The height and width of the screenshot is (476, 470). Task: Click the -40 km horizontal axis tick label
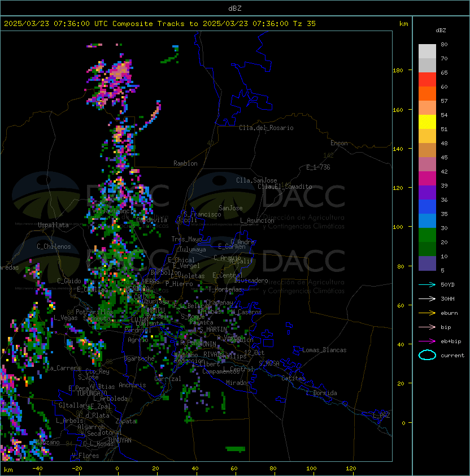(x=37, y=469)
